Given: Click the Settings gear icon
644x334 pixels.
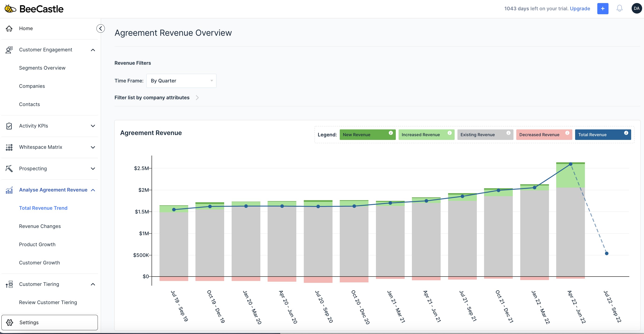Looking at the screenshot, I should [10, 323].
